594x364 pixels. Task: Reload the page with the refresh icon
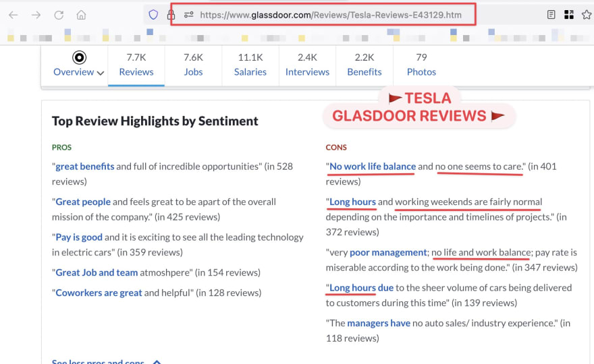click(59, 15)
